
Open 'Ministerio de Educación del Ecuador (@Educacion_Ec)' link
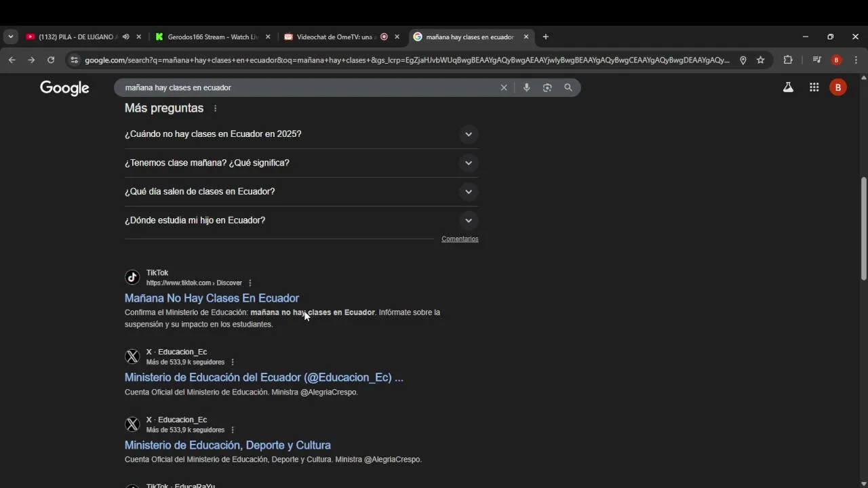pos(264,378)
